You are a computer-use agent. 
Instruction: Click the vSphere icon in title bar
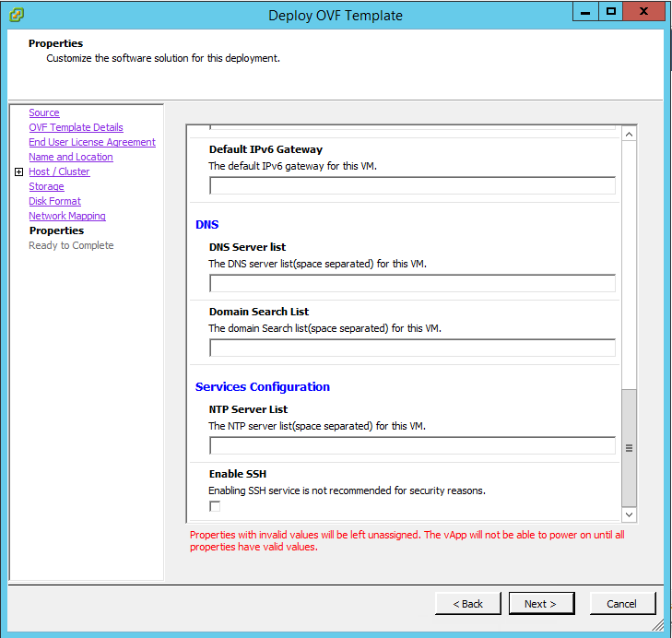point(17,15)
